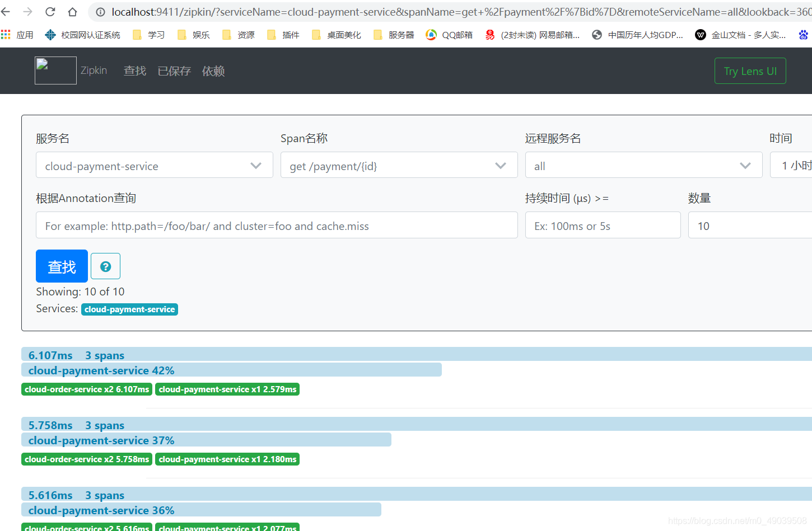This screenshot has width=812, height=531.
Task: Open the 6.107ms trace row
Action: (417, 354)
